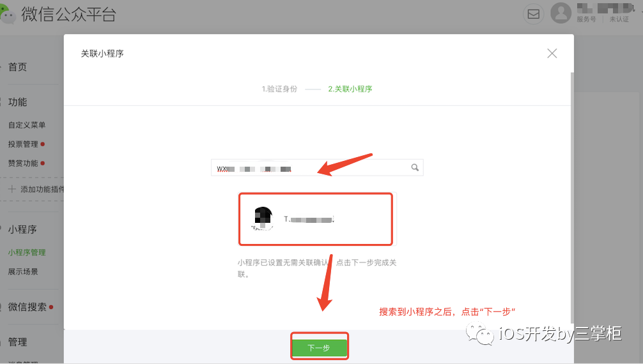This screenshot has height=364, width=643.
Task: Click the mini program avatar thumbnail
Action: pos(263,218)
